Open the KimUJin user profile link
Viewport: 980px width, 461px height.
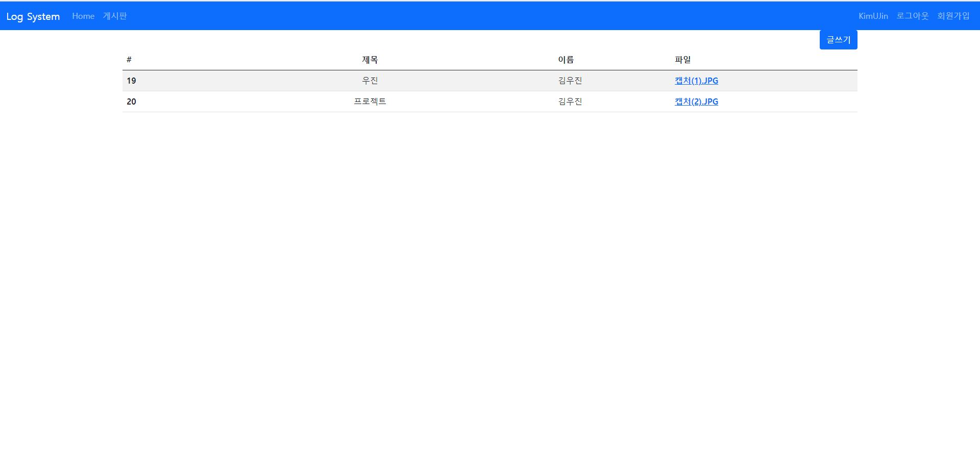pos(873,16)
